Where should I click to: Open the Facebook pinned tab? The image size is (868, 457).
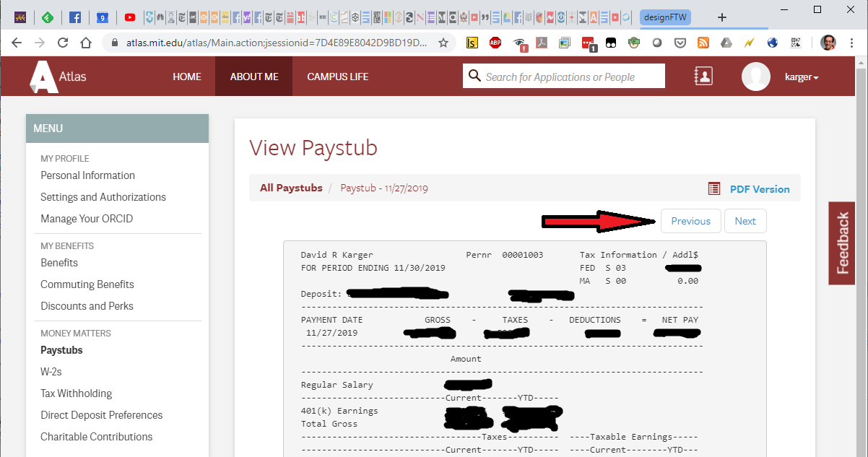[x=74, y=17]
